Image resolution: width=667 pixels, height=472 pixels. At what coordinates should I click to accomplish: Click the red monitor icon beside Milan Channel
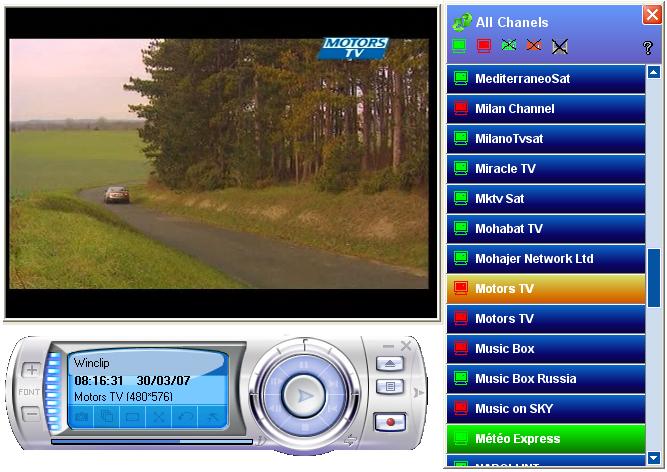(461, 108)
